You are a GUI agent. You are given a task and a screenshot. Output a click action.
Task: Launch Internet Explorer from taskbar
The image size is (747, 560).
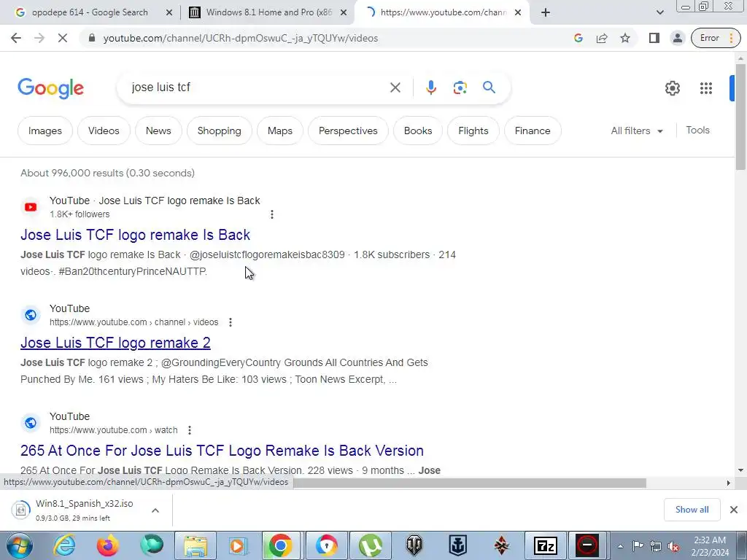point(64,545)
